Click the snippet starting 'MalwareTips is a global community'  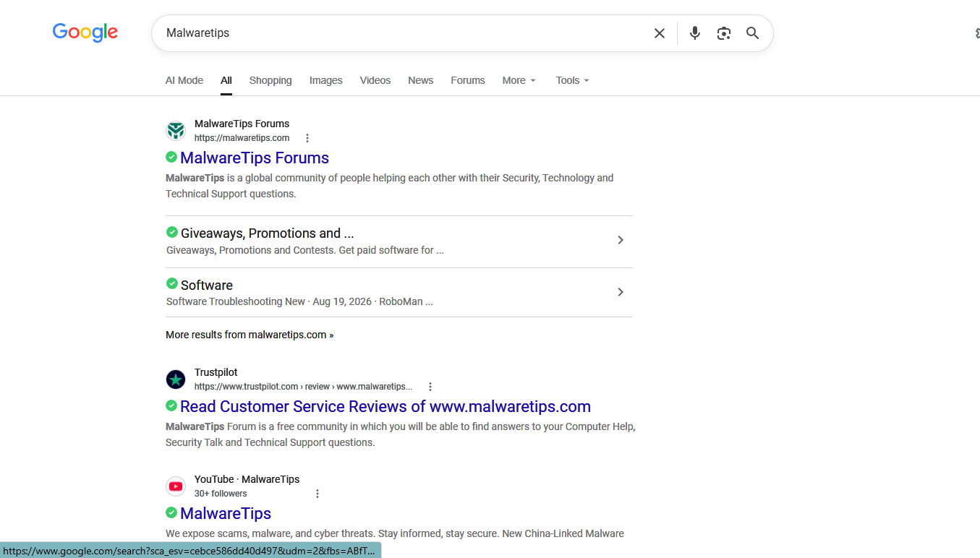(x=390, y=186)
